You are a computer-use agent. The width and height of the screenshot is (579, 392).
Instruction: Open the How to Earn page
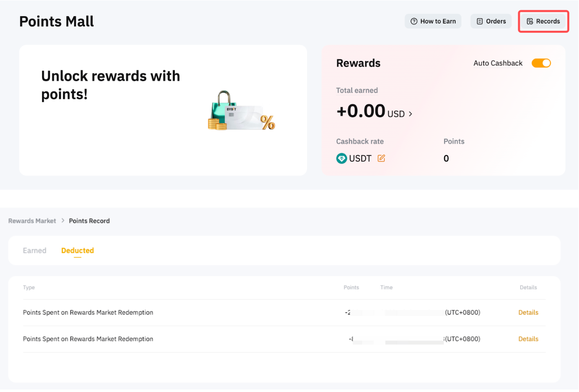(438, 21)
